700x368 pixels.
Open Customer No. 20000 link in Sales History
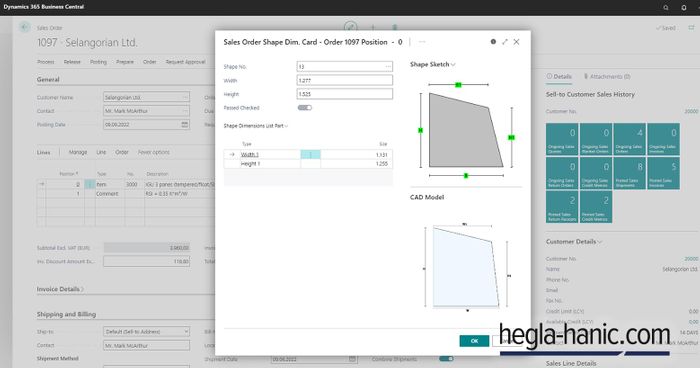[691, 111]
